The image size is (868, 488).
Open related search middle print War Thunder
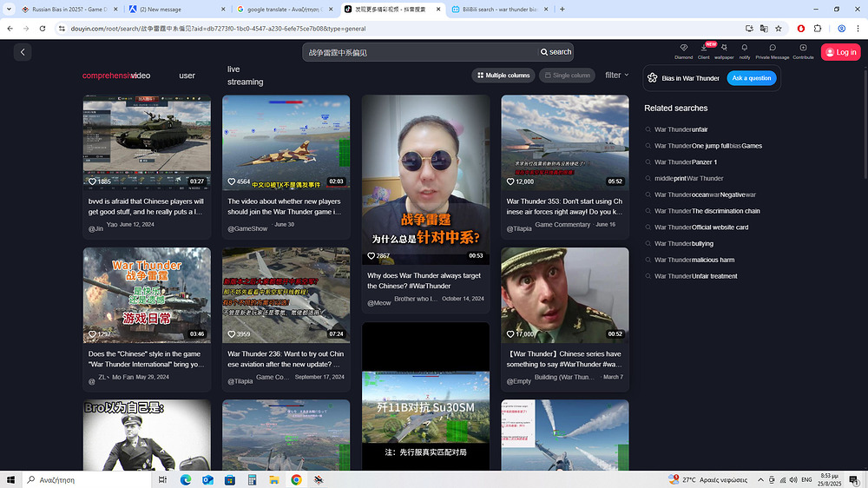coord(688,178)
